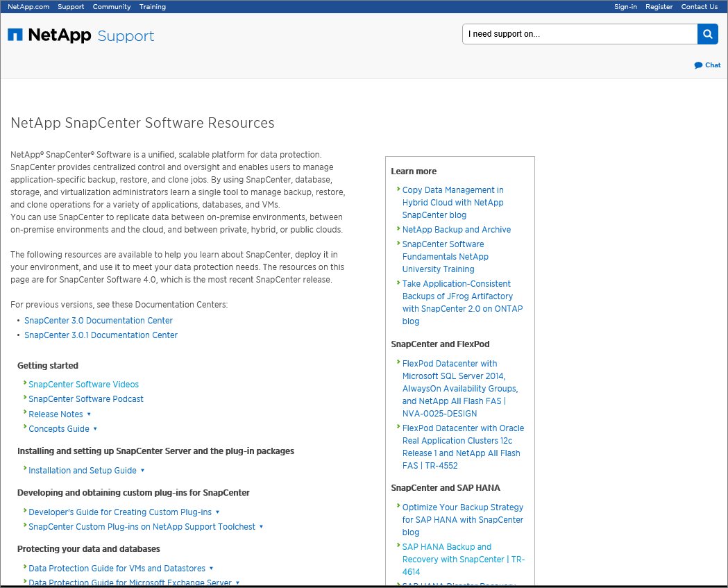Expand Installation and Setup Guide dropdown arrow
Screen dimensions: 728x588
tap(142, 471)
